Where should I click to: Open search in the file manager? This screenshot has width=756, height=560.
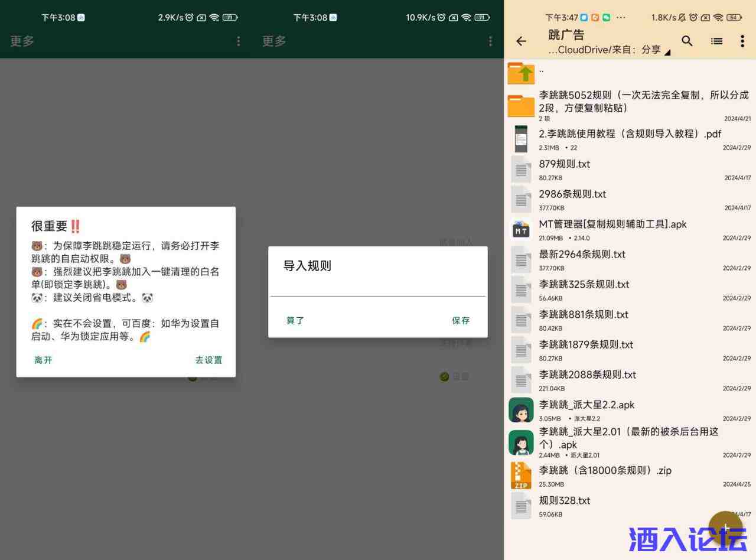pos(687,41)
